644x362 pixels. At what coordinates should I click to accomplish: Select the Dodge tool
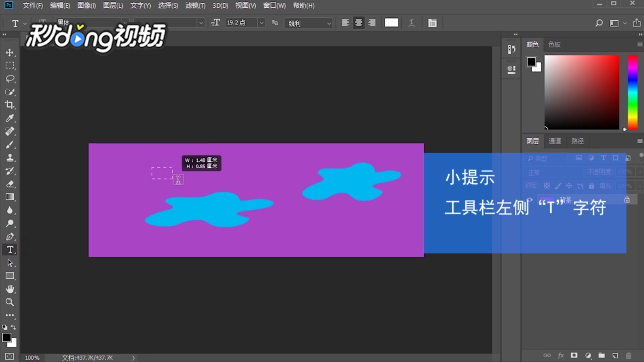pos(10,223)
